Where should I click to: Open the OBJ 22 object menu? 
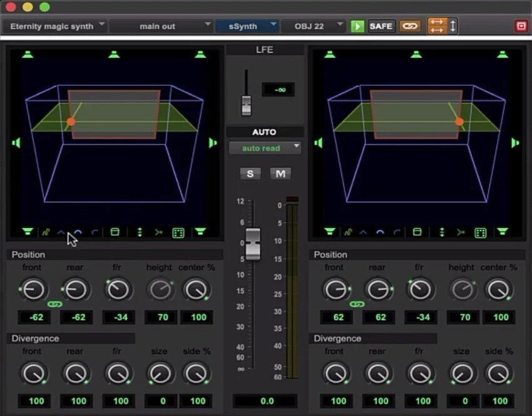(314, 26)
